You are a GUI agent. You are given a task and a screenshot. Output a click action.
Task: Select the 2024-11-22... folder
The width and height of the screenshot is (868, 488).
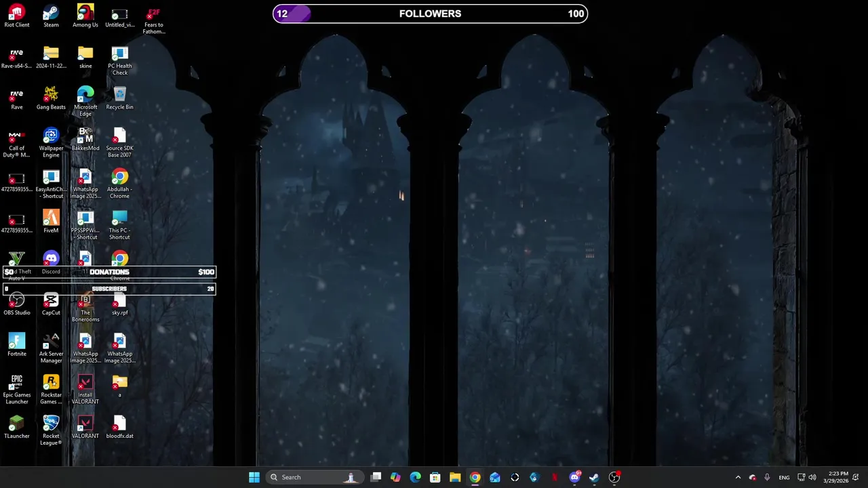point(51,58)
